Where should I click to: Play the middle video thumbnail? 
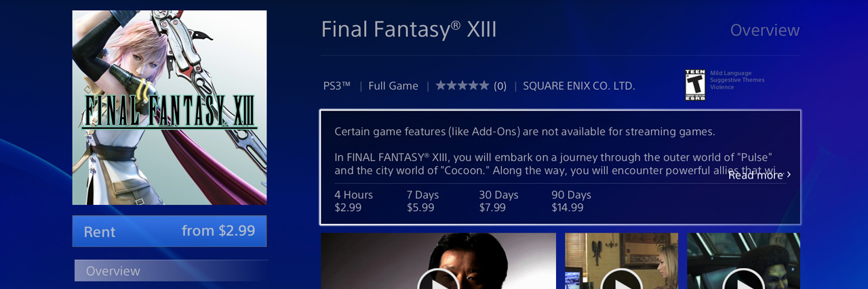pyautogui.click(x=621, y=278)
